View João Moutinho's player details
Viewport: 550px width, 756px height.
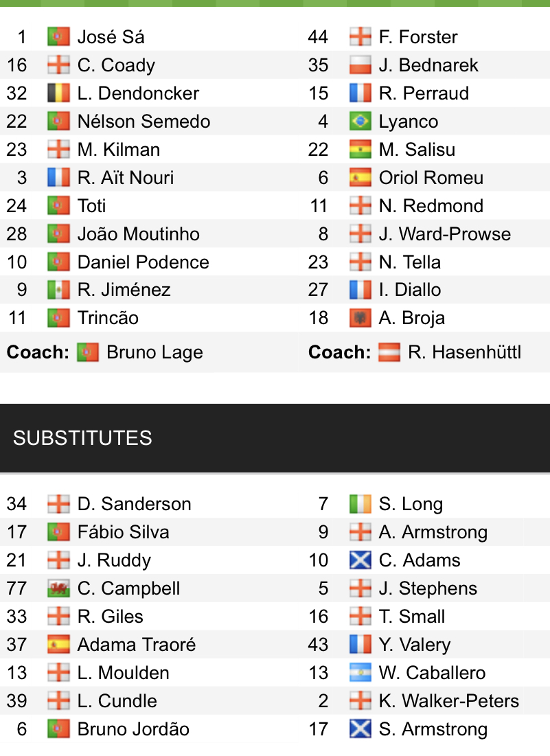point(138,234)
